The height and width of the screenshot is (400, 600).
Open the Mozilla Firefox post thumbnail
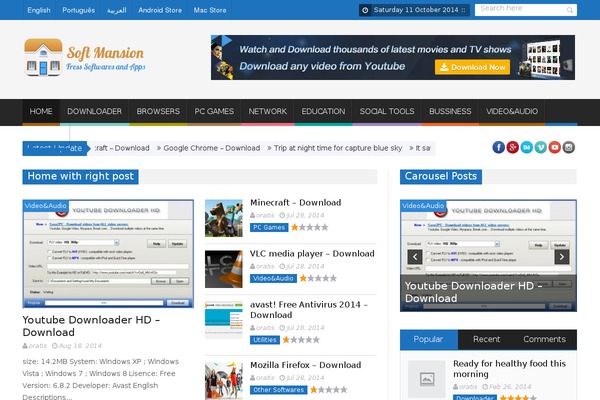coord(223,381)
